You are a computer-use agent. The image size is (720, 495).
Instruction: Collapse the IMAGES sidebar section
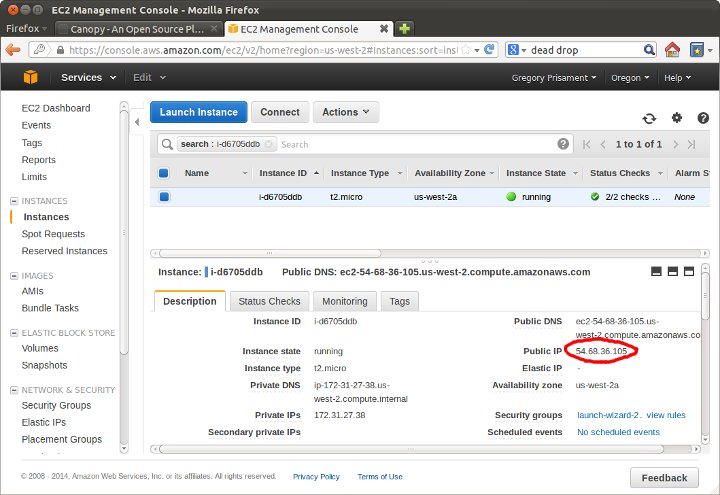14,276
